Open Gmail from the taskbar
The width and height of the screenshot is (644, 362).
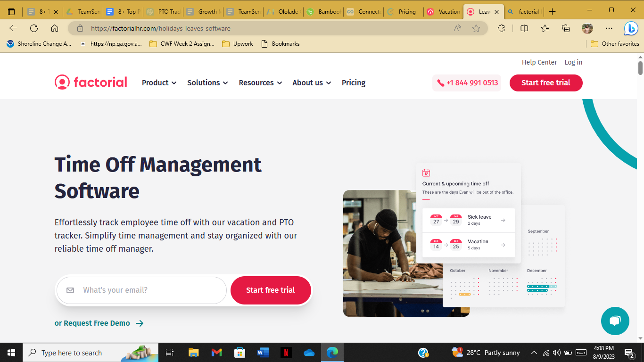tap(217, 353)
